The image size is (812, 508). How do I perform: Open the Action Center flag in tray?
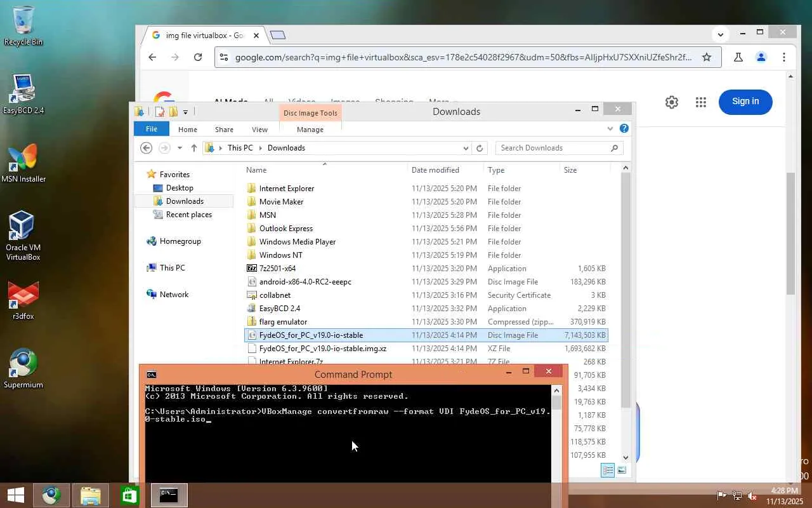(x=722, y=495)
